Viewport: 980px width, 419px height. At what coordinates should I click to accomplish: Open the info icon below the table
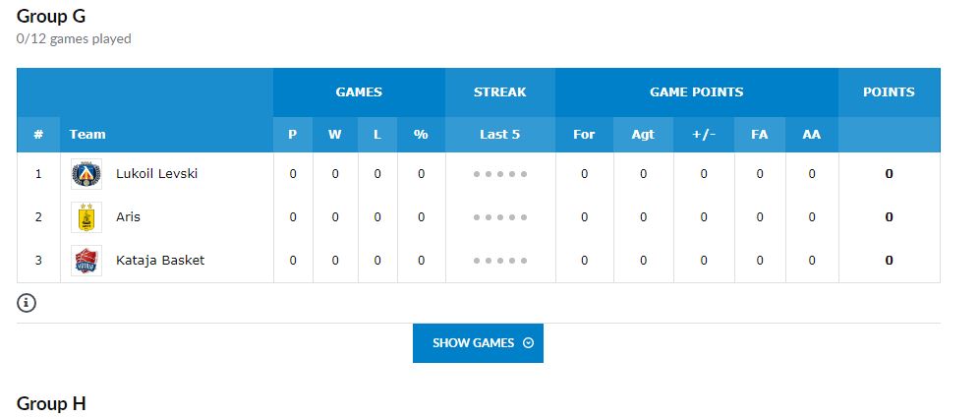[27, 303]
